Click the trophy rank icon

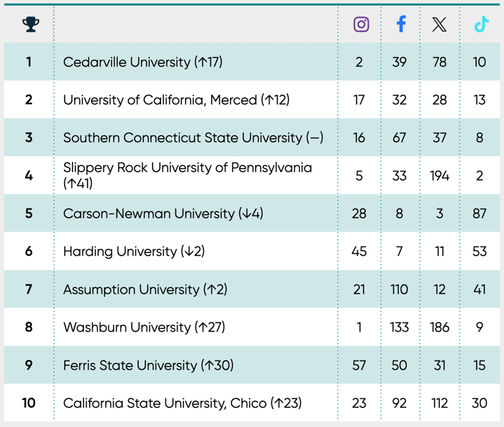pos(30,25)
